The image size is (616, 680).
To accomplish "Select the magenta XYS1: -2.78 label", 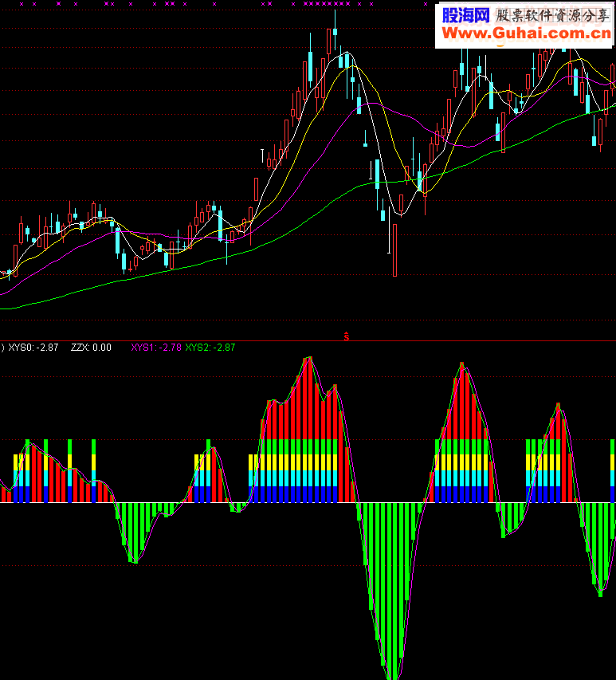I will click(156, 348).
